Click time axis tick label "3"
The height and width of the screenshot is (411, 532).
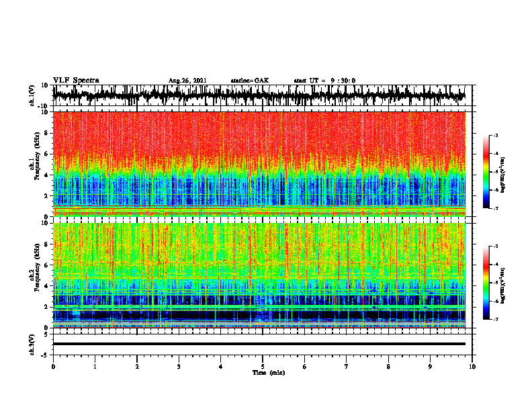coord(179,367)
